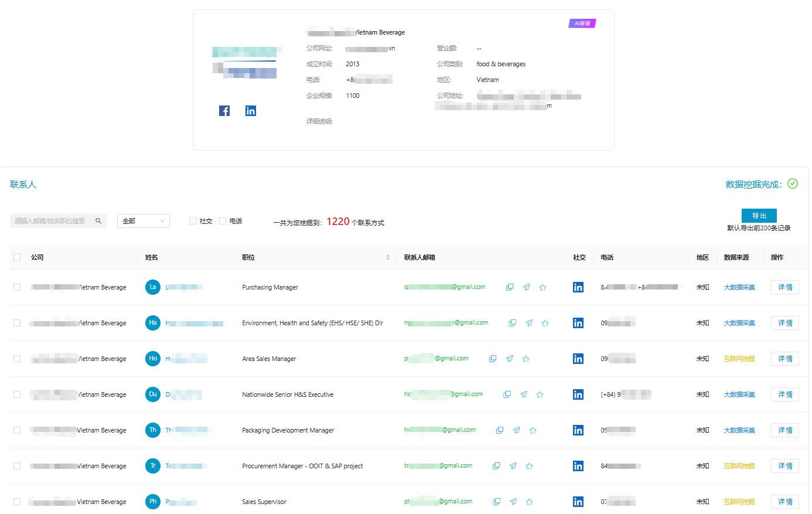Tick the select-all checkbox in table header
Image resolution: width=812 pixels, height=514 pixels.
click(x=17, y=257)
